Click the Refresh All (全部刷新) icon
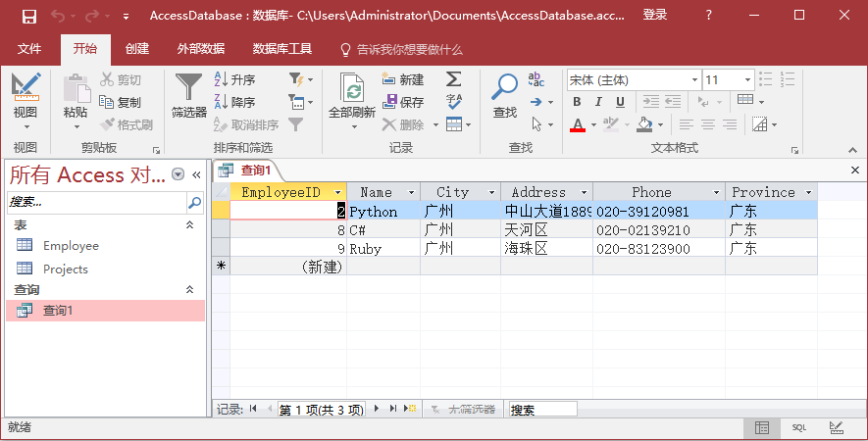868x441 pixels. tap(351, 88)
